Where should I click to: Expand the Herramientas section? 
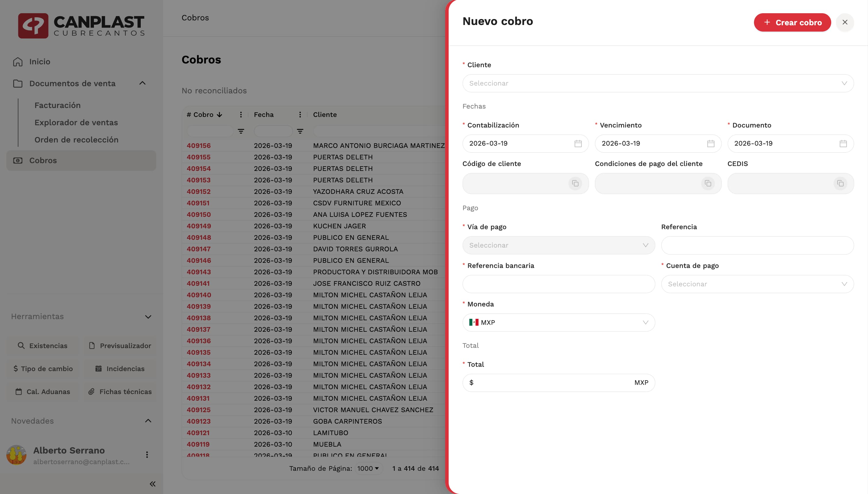tap(148, 317)
